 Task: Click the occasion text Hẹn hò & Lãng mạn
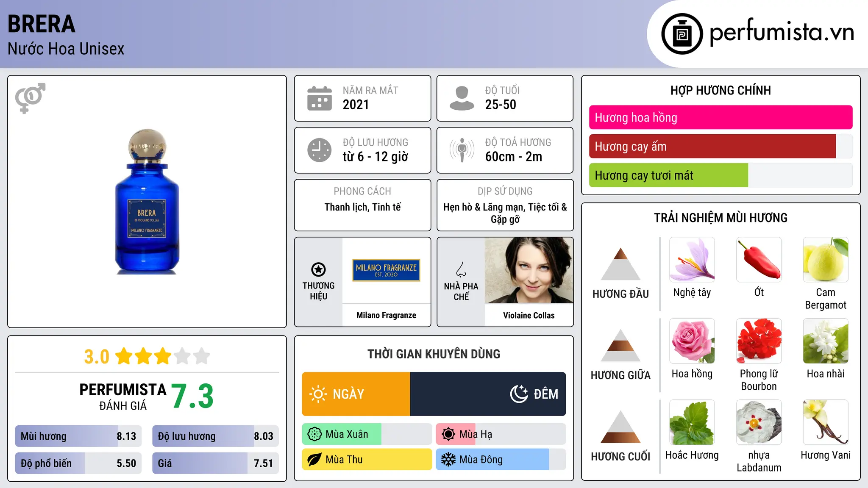tap(484, 207)
